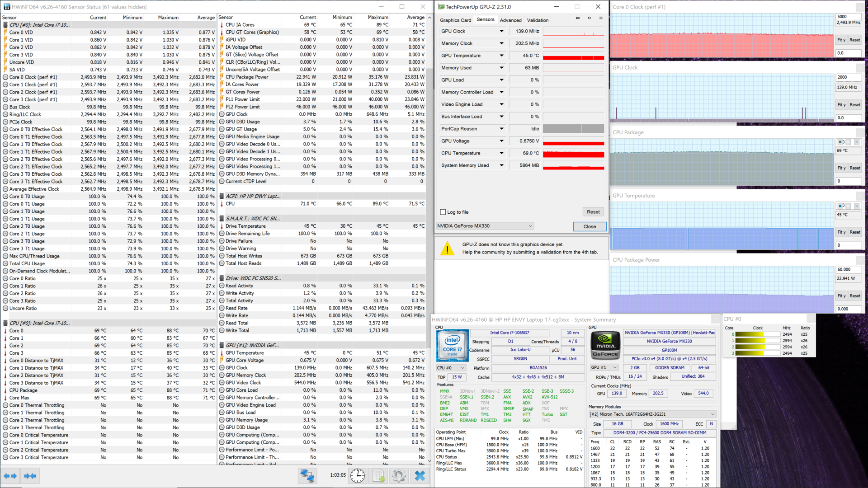Click the expand columns arrows button in HWiNFO

pos(10,476)
